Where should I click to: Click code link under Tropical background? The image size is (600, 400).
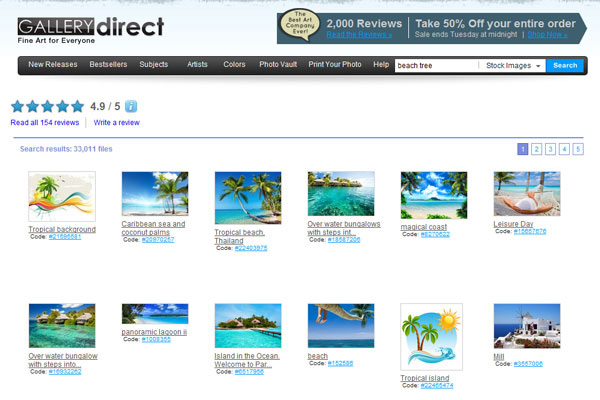[65, 237]
